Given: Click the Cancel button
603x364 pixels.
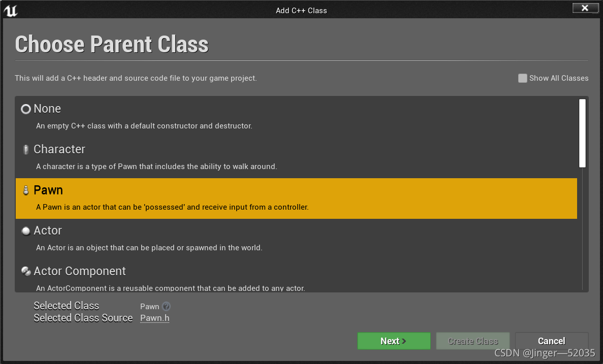Looking at the screenshot, I should tap(552, 341).
